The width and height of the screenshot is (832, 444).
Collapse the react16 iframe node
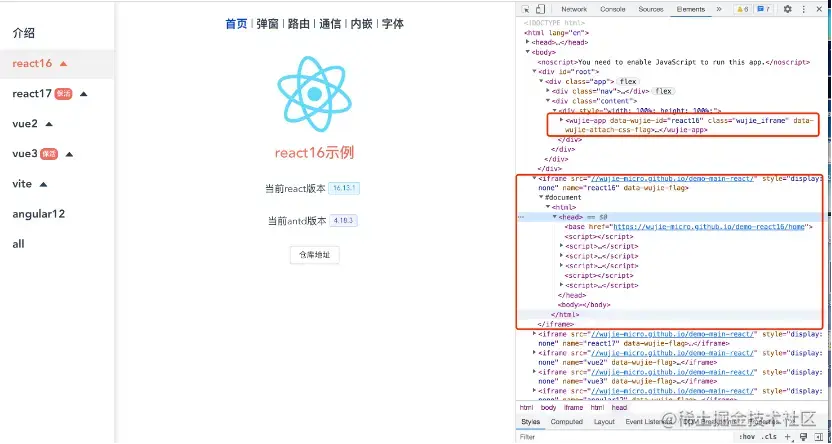pos(535,178)
